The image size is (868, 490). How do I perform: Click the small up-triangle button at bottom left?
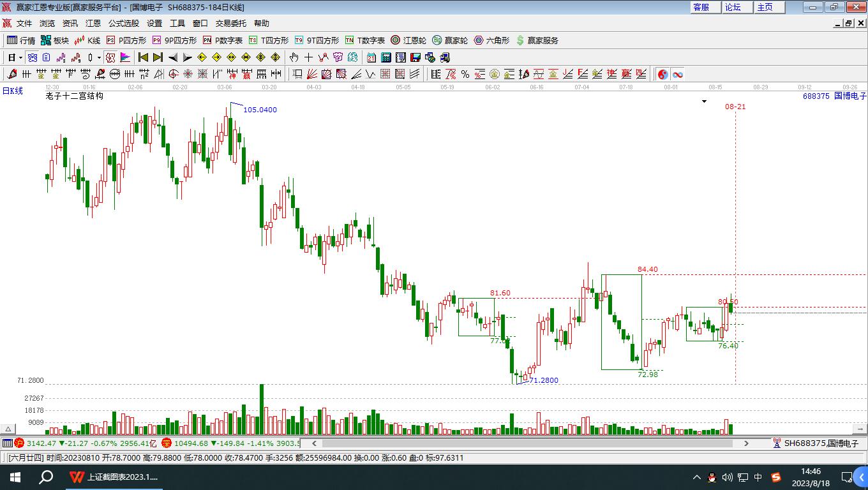click(8, 429)
